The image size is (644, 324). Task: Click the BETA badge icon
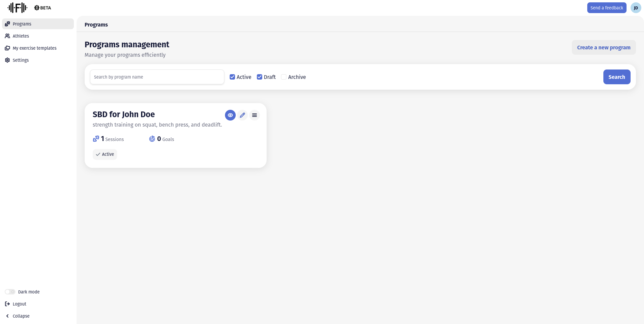37,8
